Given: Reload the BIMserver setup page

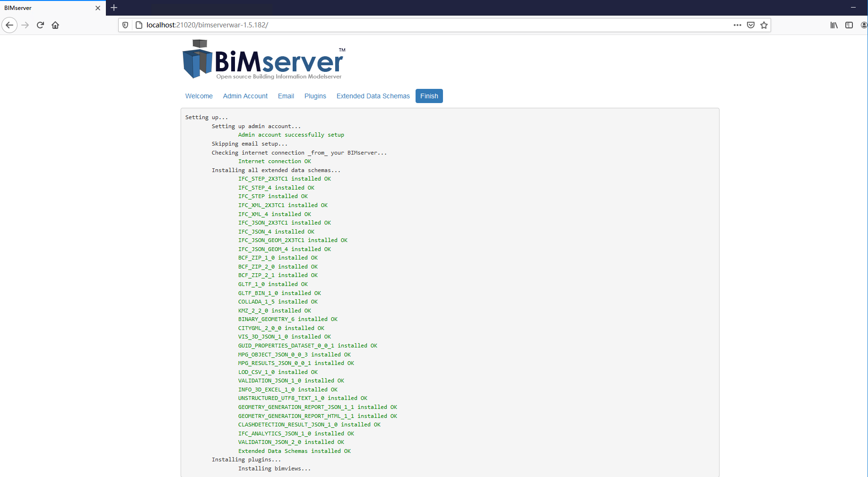Looking at the screenshot, I should (x=40, y=25).
